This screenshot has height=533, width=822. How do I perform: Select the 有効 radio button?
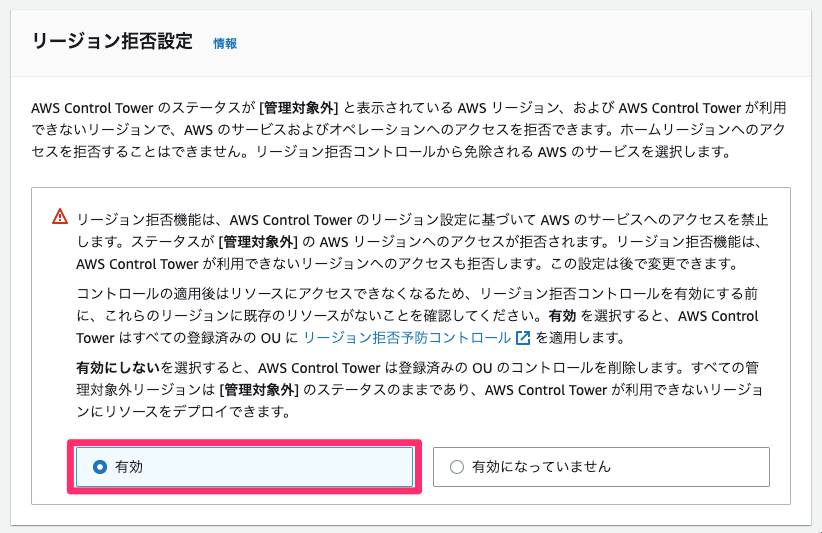(100, 466)
